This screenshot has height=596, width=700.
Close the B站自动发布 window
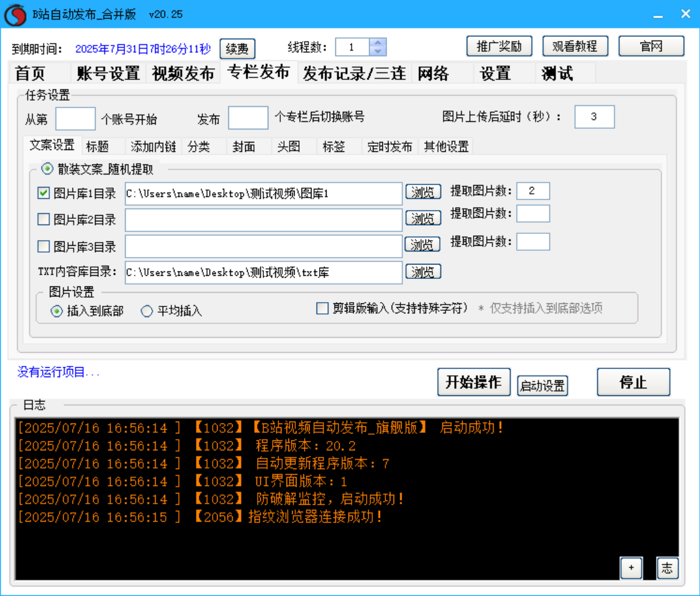click(686, 14)
